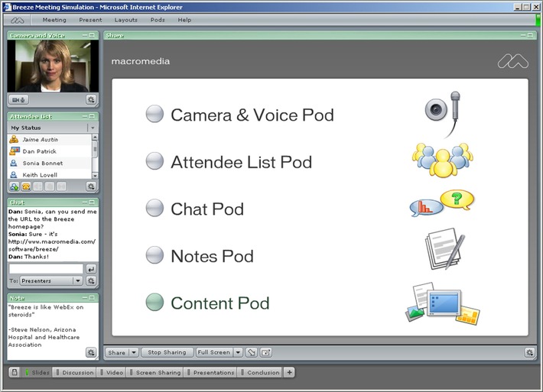Image resolution: width=543 pixels, height=392 pixels.
Task: Select the green Content Pod bullet
Action: coord(154,302)
